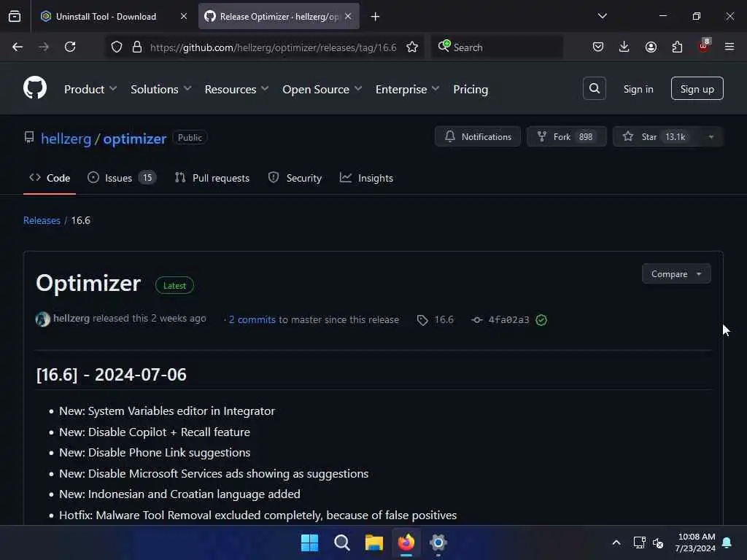Open Compare dropdown

click(x=676, y=274)
